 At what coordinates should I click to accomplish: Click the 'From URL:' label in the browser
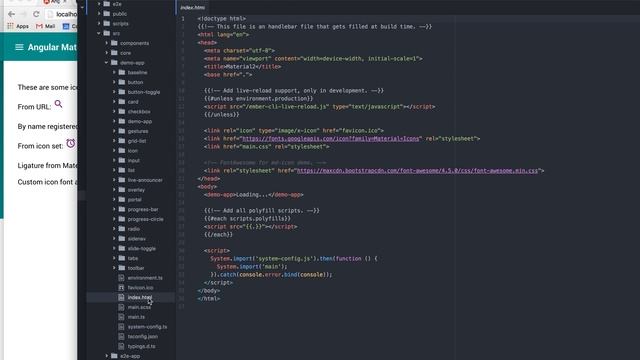coord(34,107)
